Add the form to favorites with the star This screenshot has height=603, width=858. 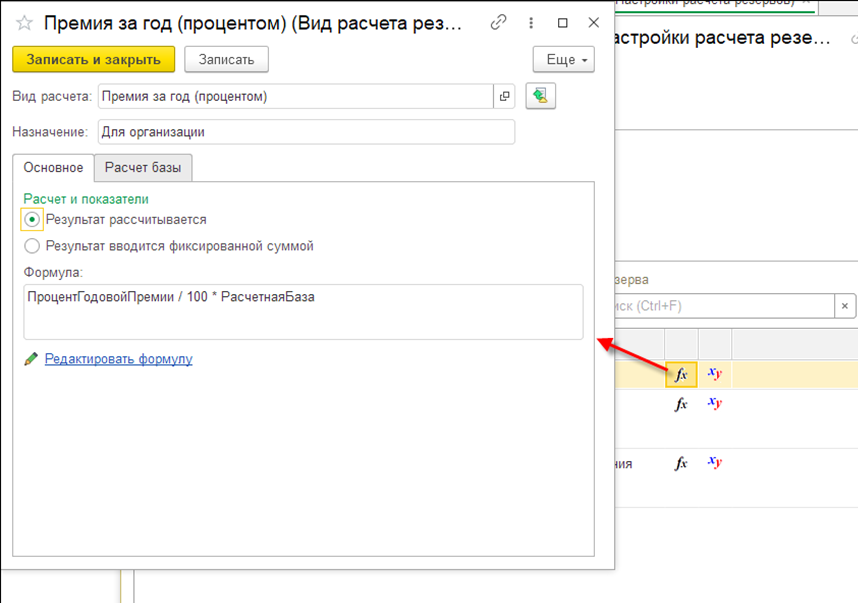[x=24, y=22]
